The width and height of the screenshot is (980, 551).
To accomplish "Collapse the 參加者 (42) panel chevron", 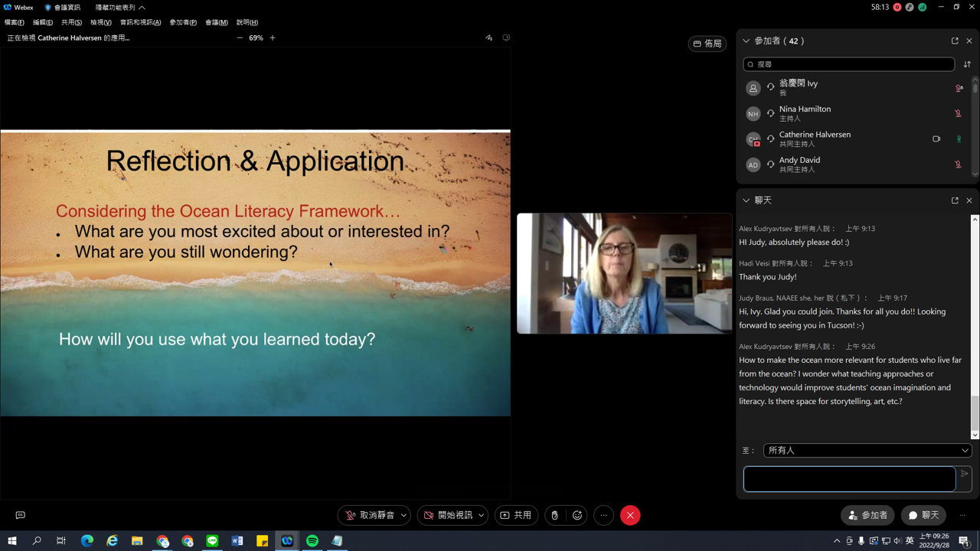I will coord(746,41).
